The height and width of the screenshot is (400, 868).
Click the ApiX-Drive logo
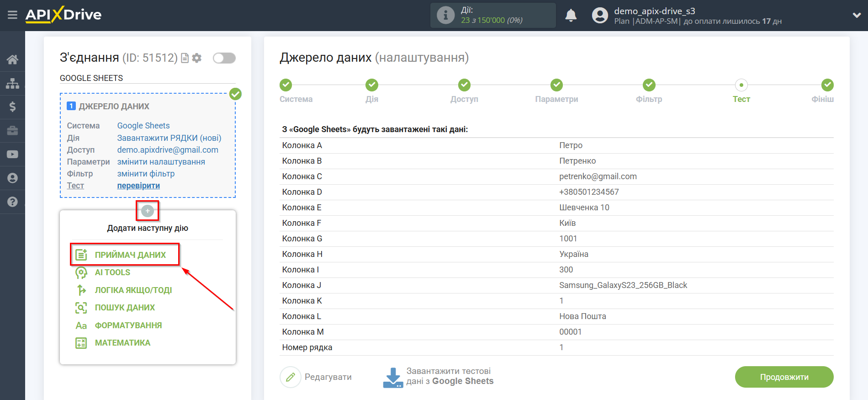pos(63,15)
